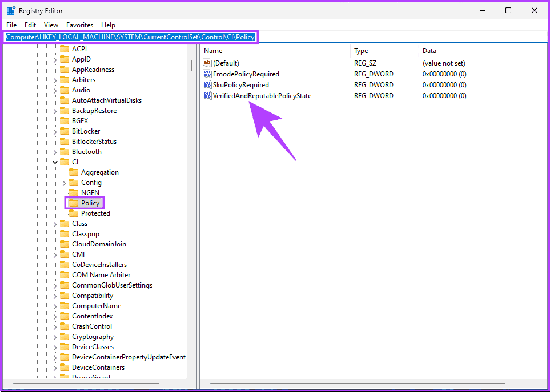Open the File menu
Screen dimensions: 550x392
[11, 25]
